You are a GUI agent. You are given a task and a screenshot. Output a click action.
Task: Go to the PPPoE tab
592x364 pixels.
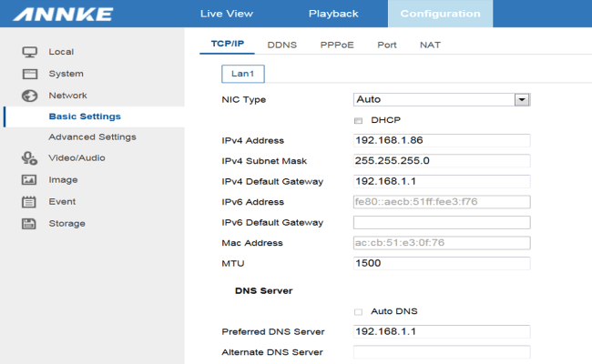click(x=337, y=45)
